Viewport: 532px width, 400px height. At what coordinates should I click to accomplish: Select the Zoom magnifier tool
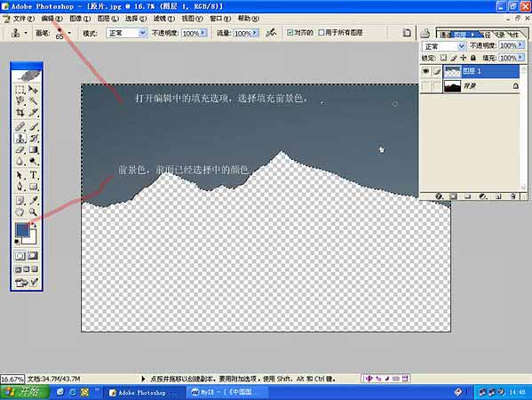pos(33,212)
